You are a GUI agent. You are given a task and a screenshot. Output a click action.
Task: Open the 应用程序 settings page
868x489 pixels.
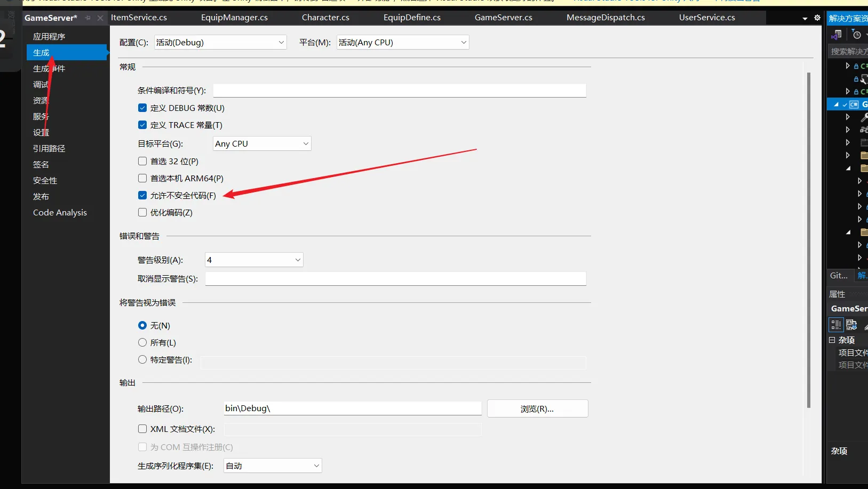(x=67, y=36)
